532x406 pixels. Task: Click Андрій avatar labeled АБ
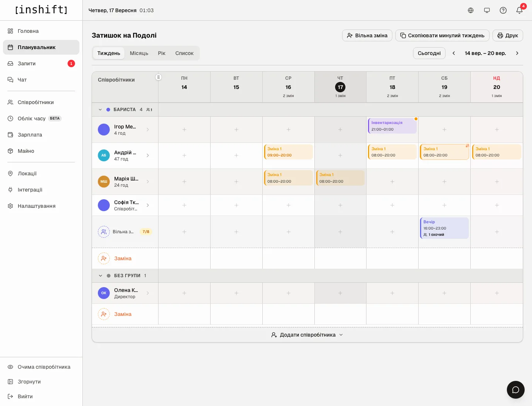pos(104,155)
